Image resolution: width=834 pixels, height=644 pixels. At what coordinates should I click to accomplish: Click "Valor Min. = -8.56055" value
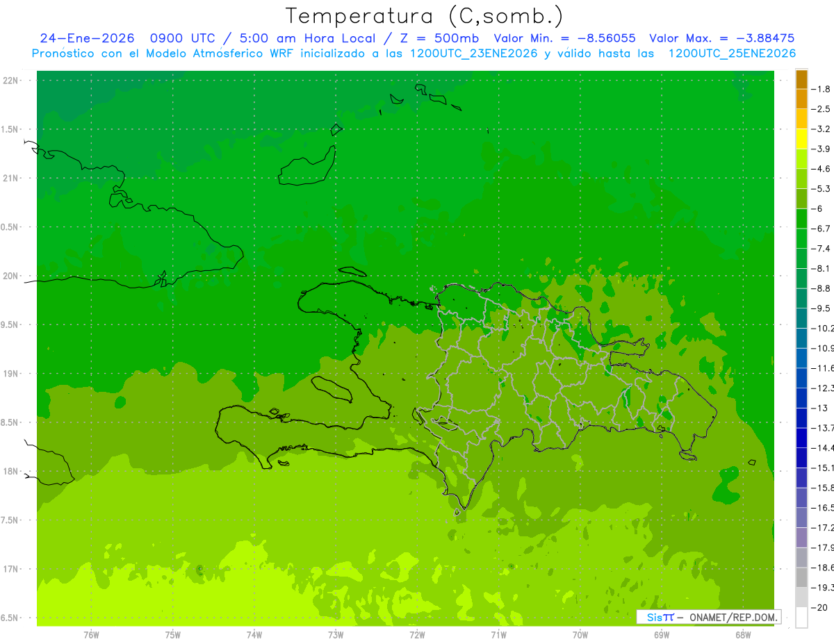coord(564,38)
